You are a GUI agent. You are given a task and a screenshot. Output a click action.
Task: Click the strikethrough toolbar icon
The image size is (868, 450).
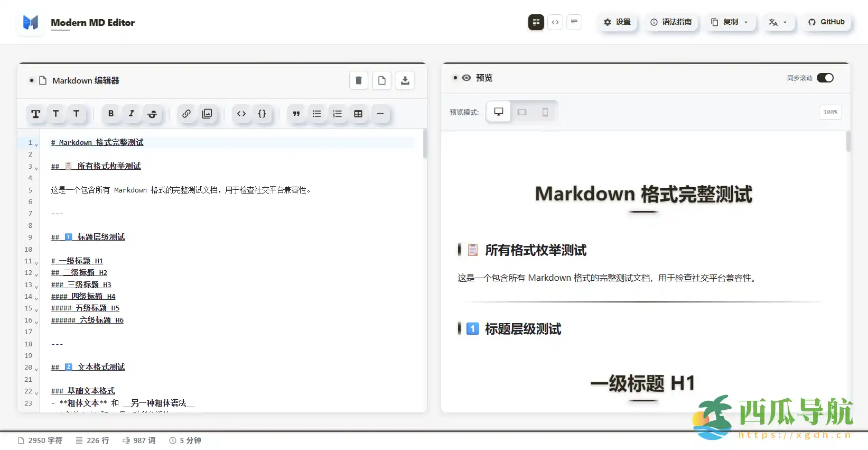[152, 114]
